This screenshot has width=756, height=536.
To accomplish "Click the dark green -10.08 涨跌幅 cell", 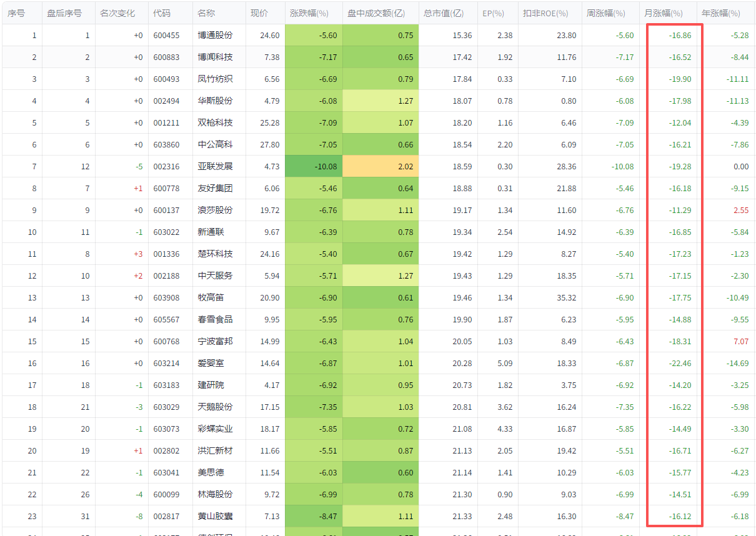I will coord(314,167).
